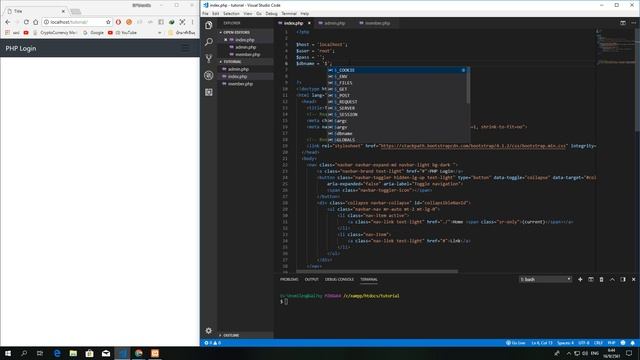Move the panel using the panel position icon
Image resolution: width=640 pixels, height=360 pixels.
tap(623, 280)
